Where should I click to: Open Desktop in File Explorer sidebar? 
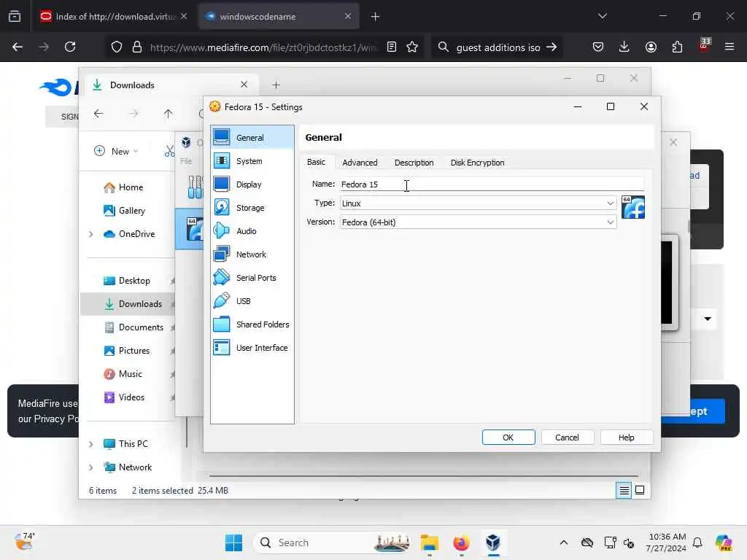(x=127, y=281)
